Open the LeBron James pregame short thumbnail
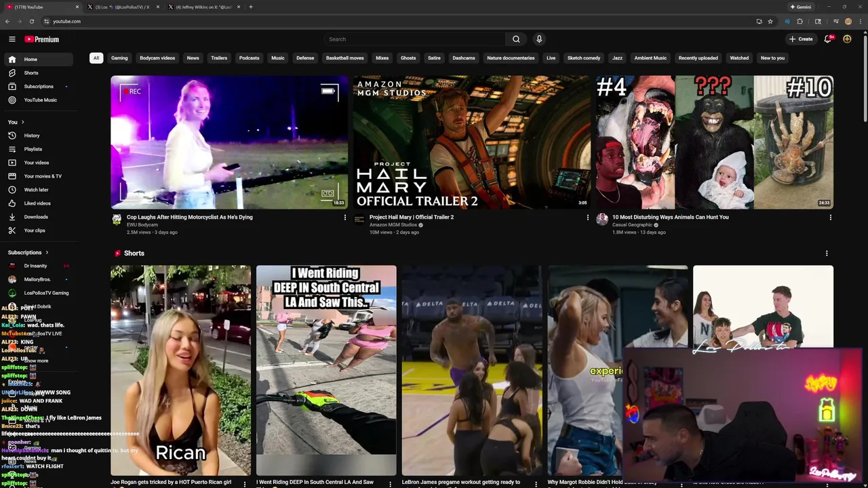Viewport: 868px width, 488px height. [x=472, y=370]
